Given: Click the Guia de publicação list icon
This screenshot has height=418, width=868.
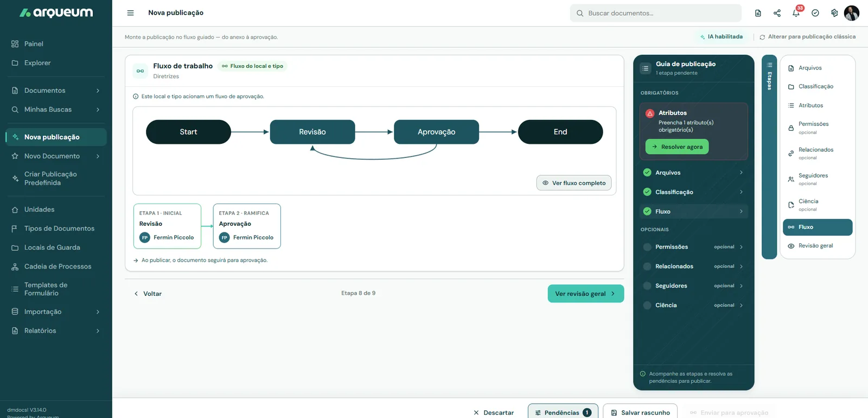Looking at the screenshot, I should click(645, 68).
